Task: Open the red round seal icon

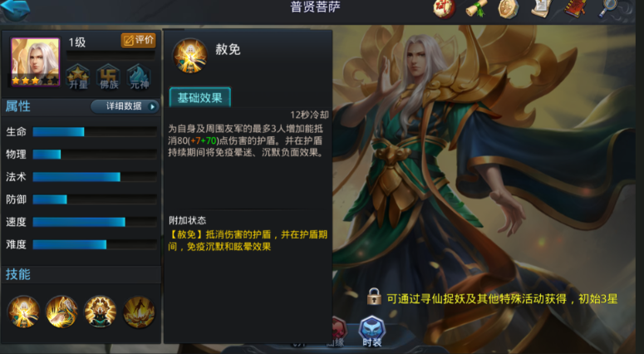Action: [445, 8]
